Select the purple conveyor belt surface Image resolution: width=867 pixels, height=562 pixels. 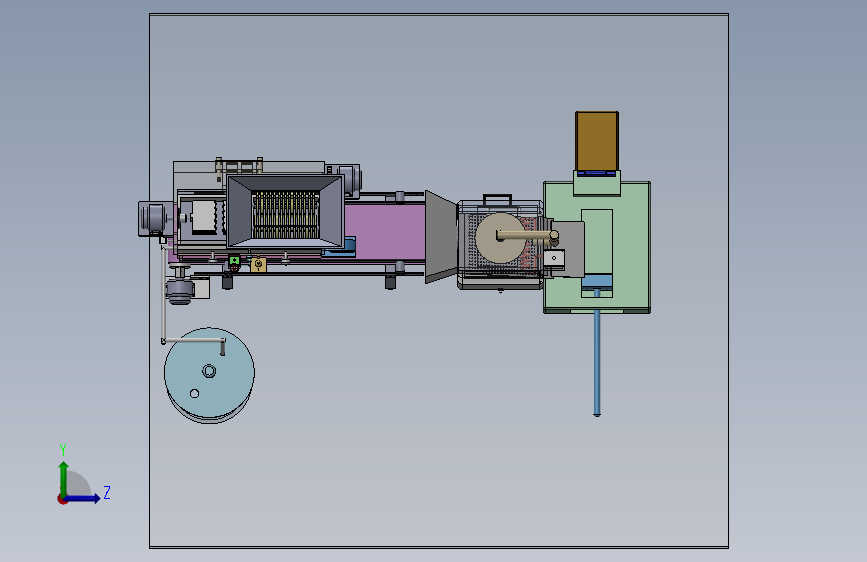[384, 231]
